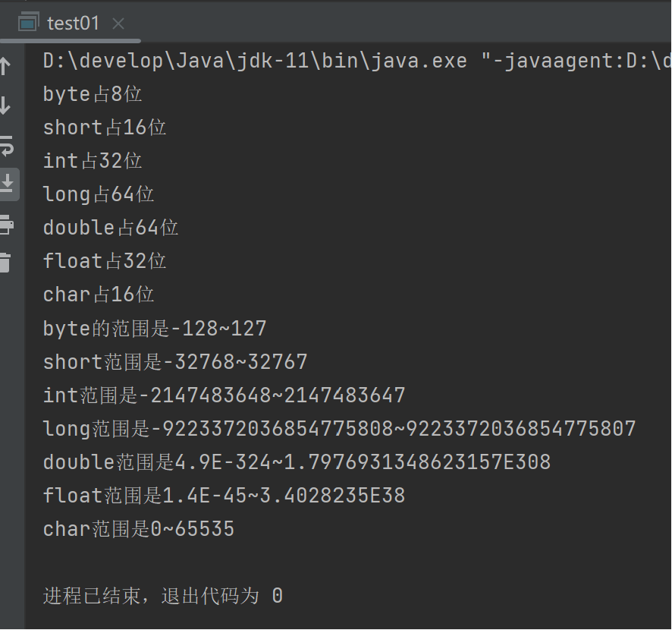Close the test01 tab
The width and height of the screenshot is (672, 630).
click(x=118, y=24)
